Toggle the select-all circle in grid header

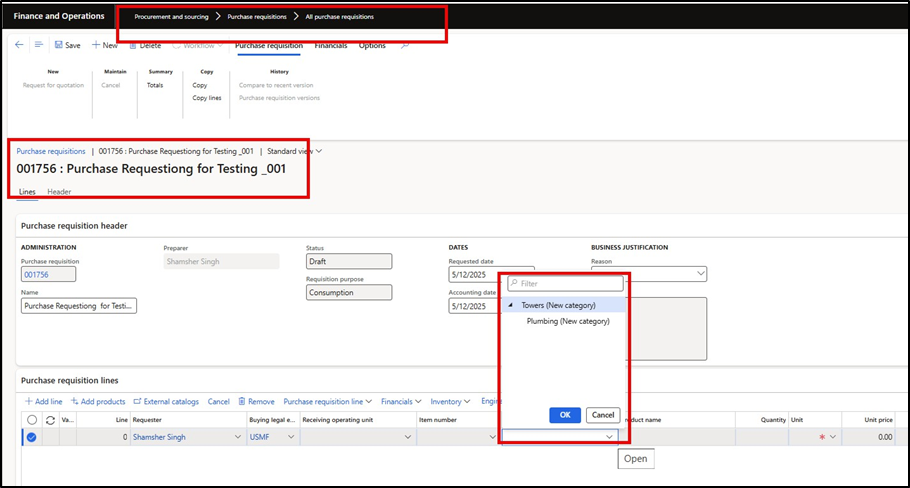(32, 420)
